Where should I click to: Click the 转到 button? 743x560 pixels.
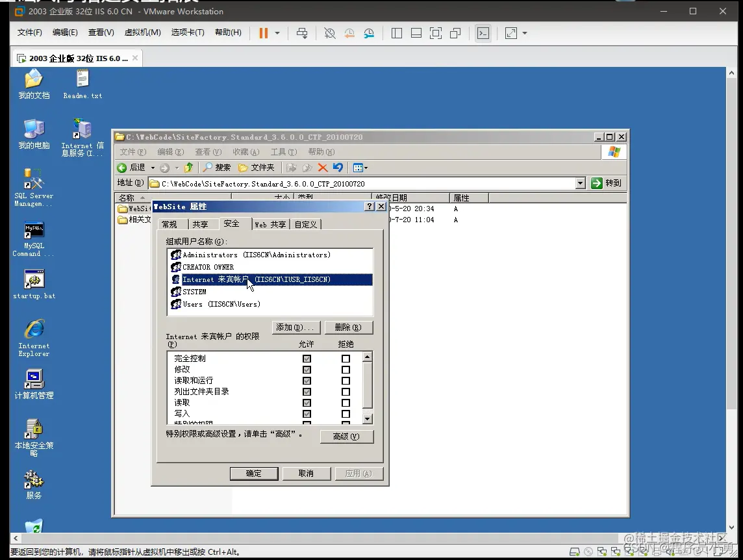607,183
